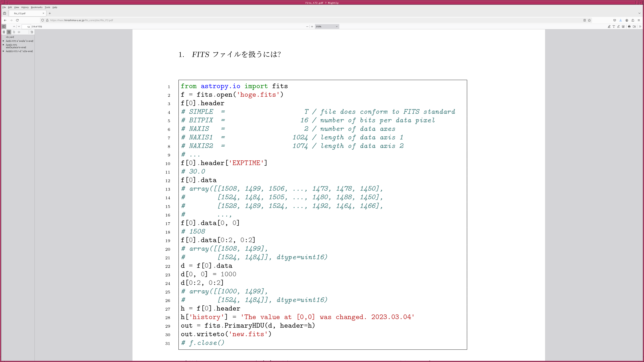644x362 pixels.
Task: Print the PDF document
Action: coord(629,26)
